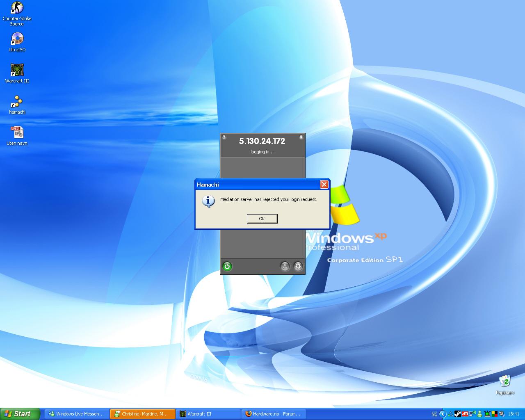Click the Steam tray icon
Viewport: 525px width, 420px height.
click(458, 414)
